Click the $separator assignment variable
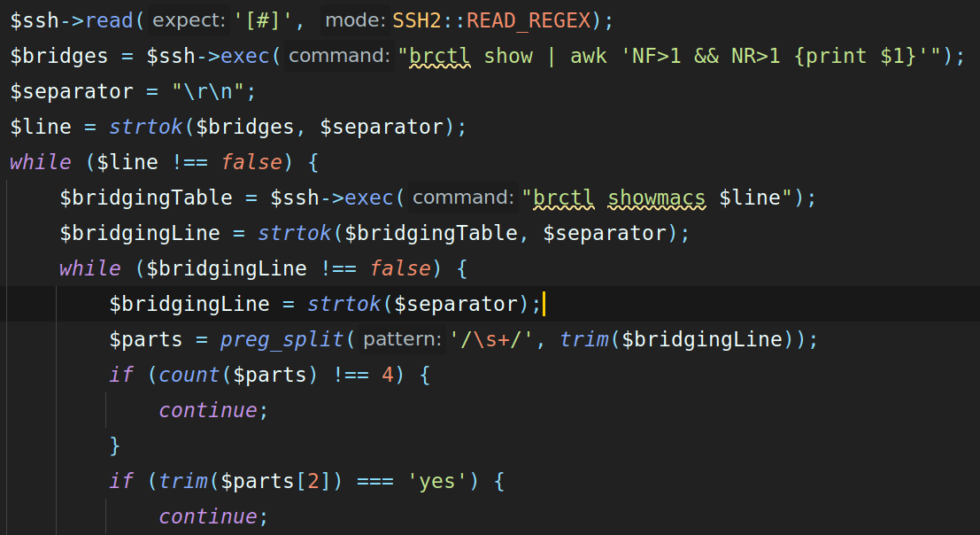The height and width of the screenshot is (535, 980). (72, 92)
